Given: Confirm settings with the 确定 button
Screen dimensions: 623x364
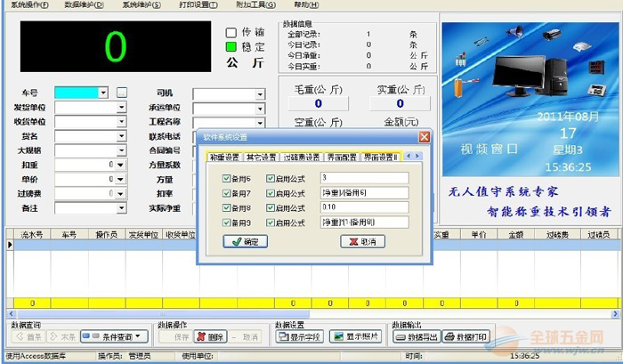Looking at the screenshot, I should tap(244, 241).
